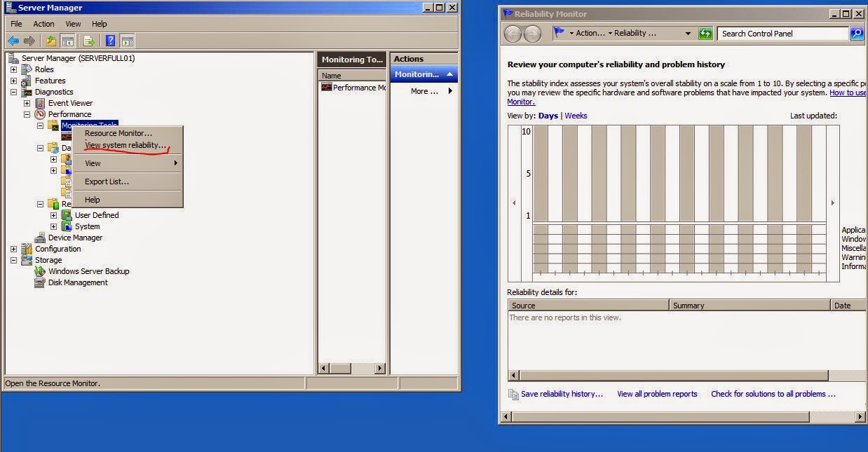Collapse the Diagnostics tree node
Screen dimensions: 868x452
pos(13,92)
